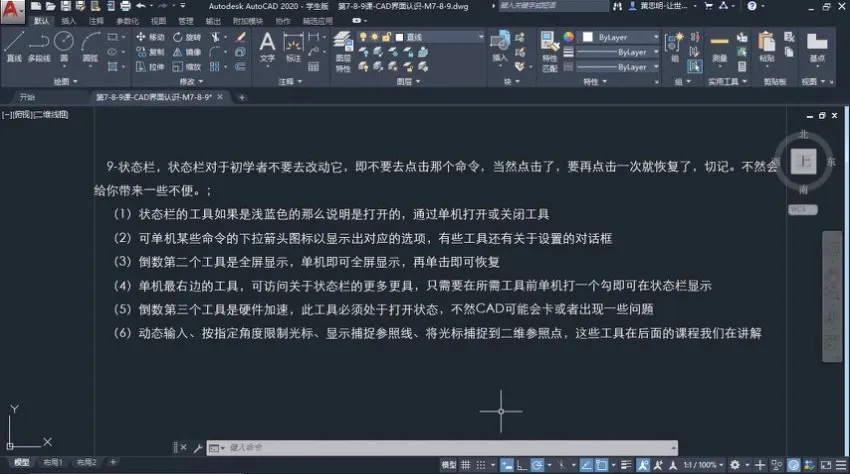Open the status bar customization menu

coord(841,465)
